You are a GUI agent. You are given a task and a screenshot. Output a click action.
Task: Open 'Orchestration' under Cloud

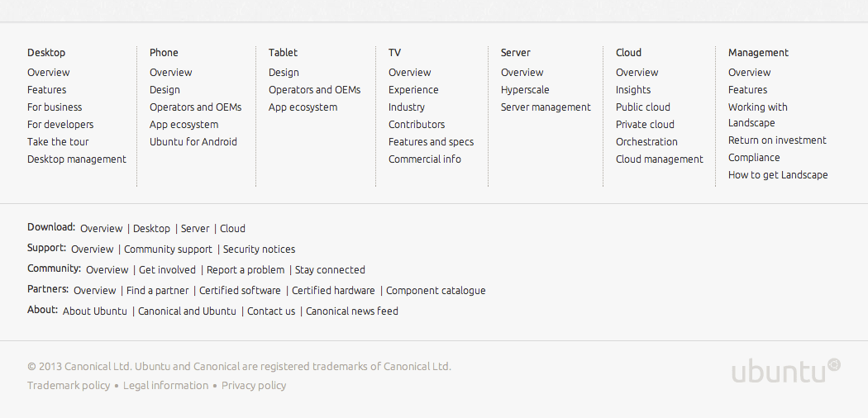(x=646, y=142)
